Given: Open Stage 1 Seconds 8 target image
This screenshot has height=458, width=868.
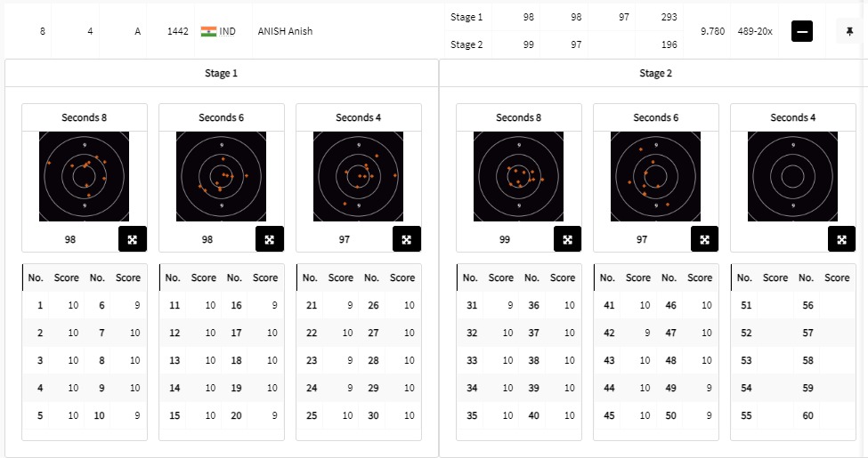Looking at the screenshot, I should pos(85,176).
